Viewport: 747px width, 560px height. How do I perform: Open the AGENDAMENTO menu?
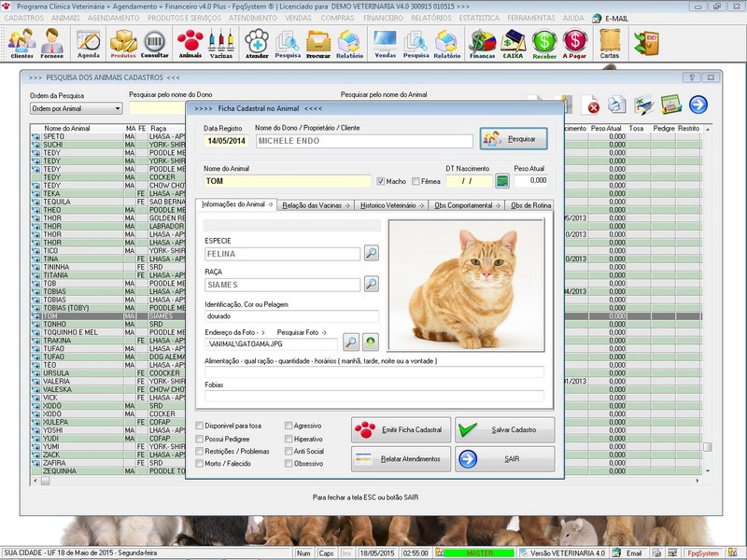[113, 18]
